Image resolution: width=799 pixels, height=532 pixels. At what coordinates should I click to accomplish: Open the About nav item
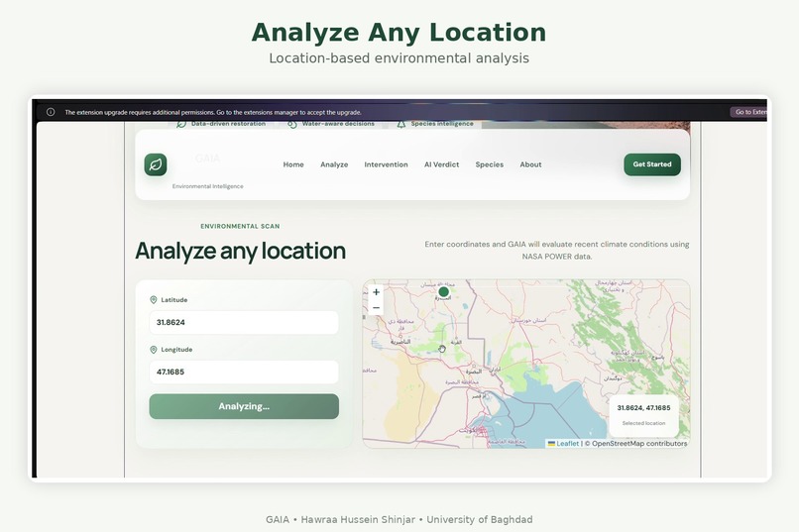(x=530, y=164)
